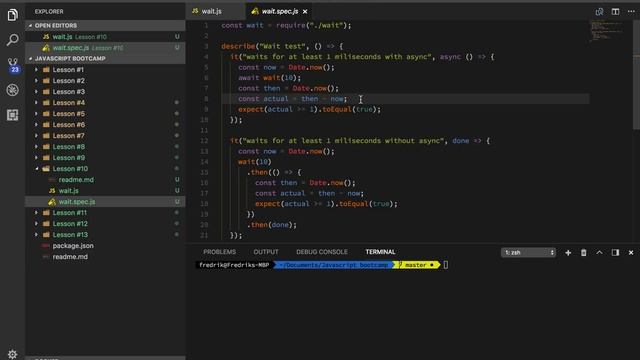Switch to the TERMINAL panel tab
The image size is (640, 360).
click(x=380, y=252)
